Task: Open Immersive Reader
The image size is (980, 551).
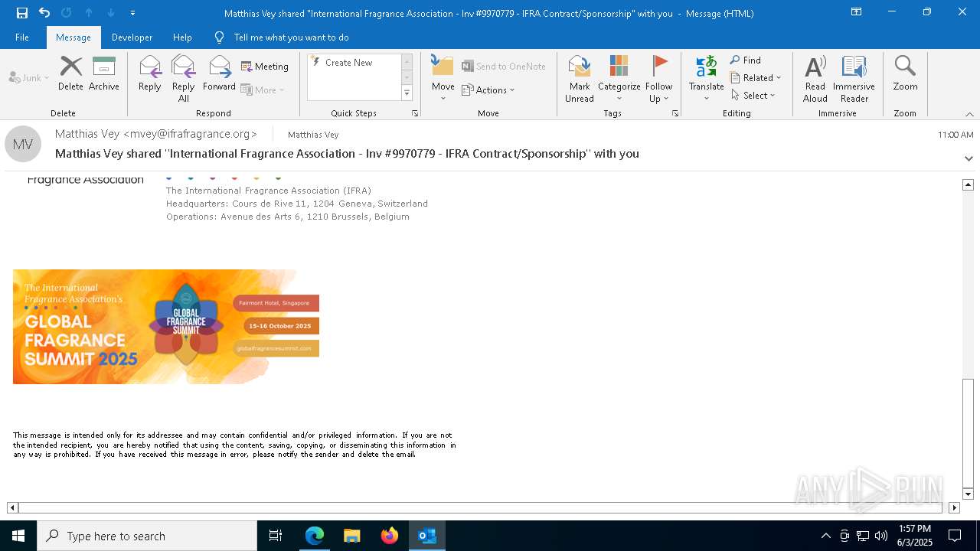Action: (x=854, y=79)
